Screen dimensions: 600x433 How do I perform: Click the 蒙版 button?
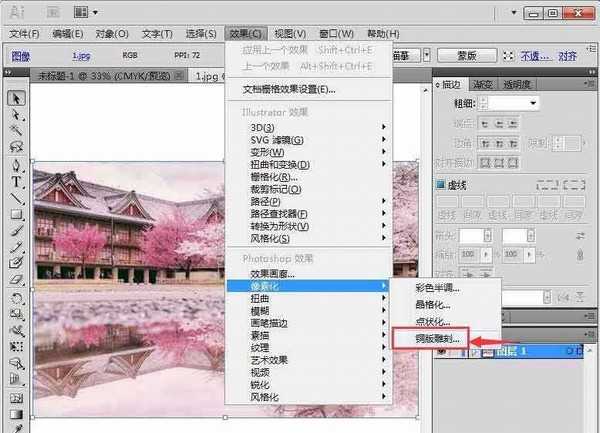(467, 56)
